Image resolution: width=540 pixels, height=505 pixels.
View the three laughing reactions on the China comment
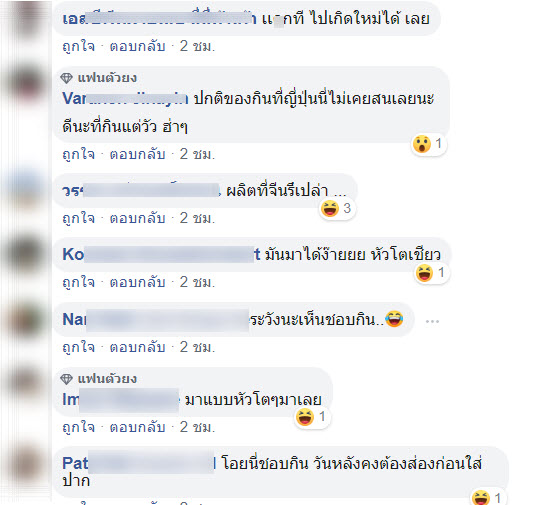(x=336, y=208)
